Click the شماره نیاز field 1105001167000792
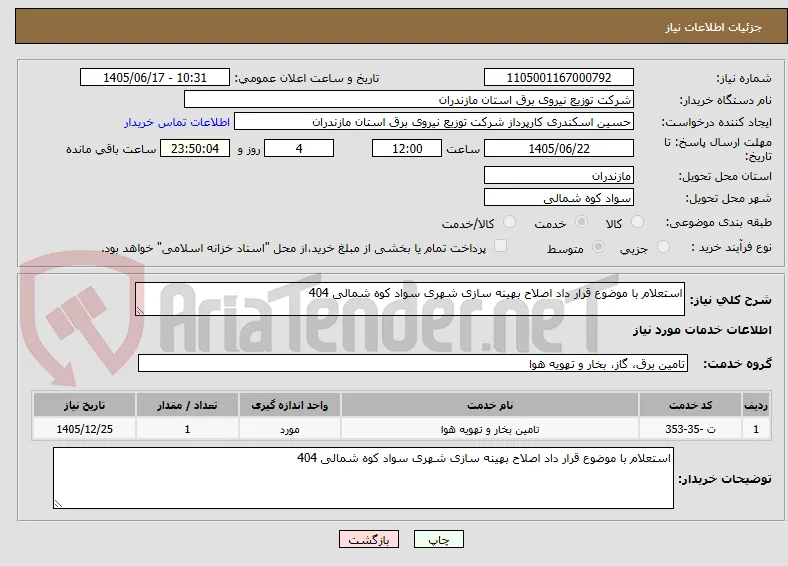788x566 pixels. point(559,77)
